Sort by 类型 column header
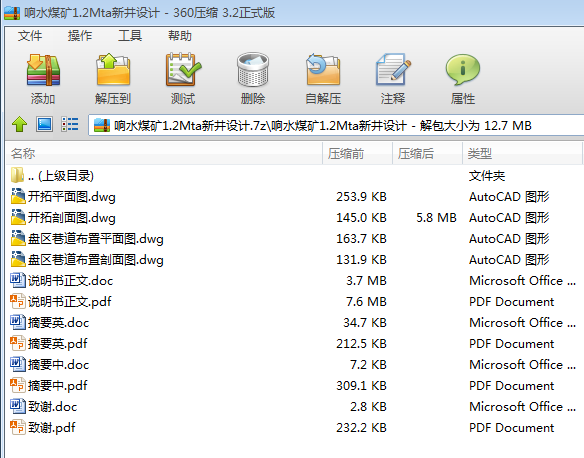 [522, 153]
